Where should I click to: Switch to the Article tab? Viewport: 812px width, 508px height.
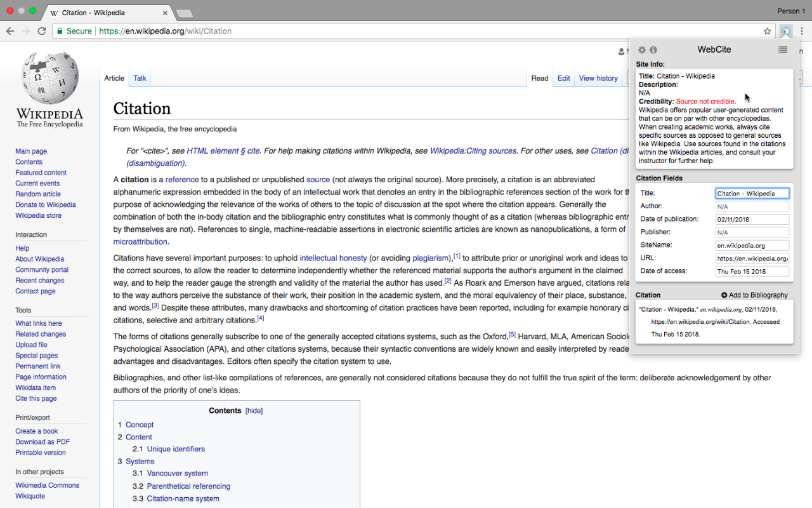coord(114,78)
